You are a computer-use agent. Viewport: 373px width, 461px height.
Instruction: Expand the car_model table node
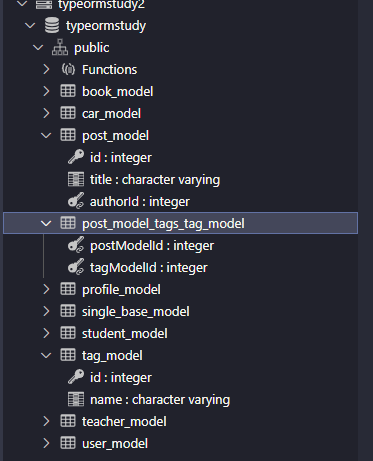46,113
